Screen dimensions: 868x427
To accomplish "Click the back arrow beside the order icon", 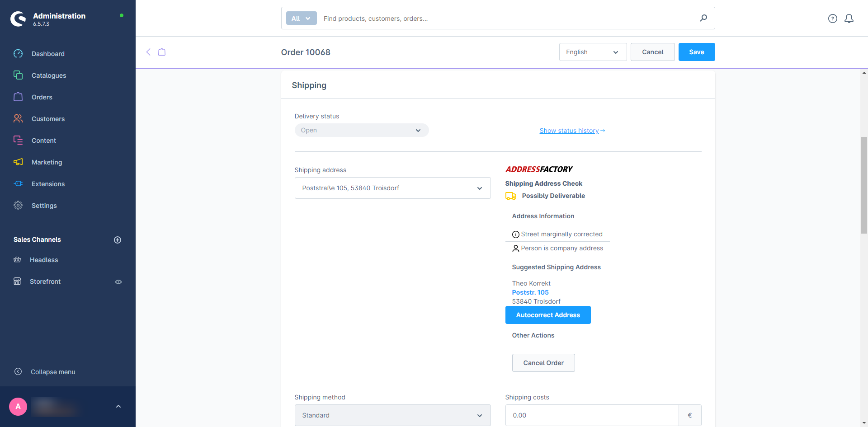I will point(148,52).
